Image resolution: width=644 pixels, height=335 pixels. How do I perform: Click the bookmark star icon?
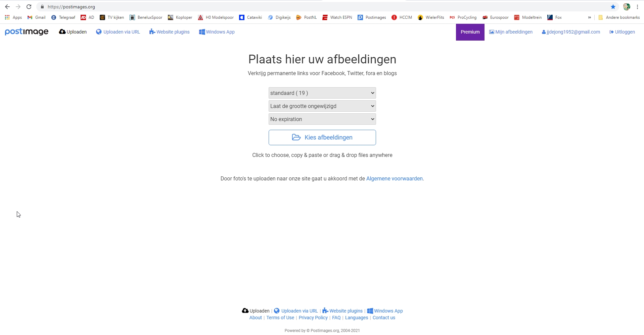[x=613, y=7]
